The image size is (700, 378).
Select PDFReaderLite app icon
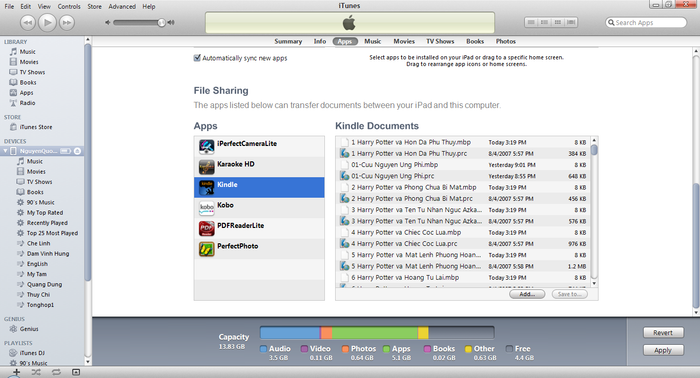(207, 228)
